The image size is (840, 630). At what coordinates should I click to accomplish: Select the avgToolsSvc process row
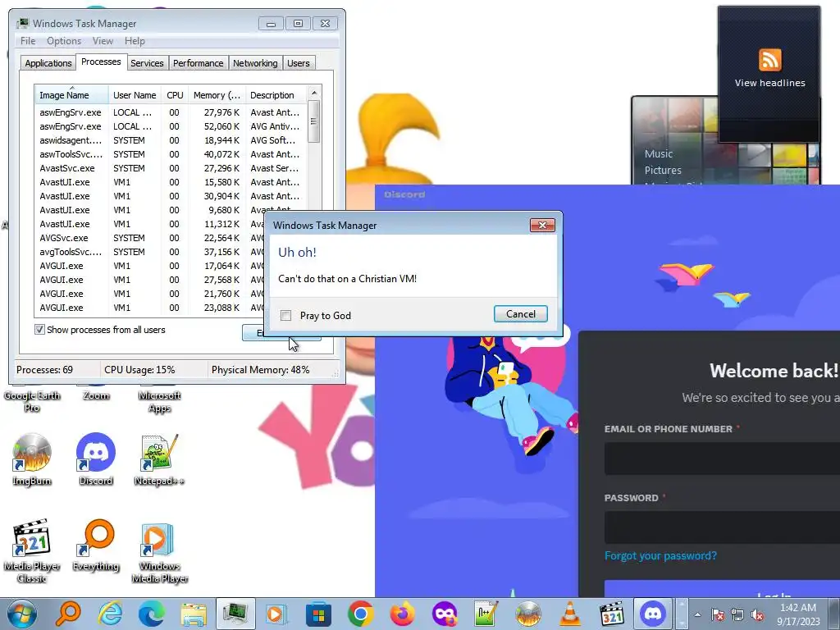click(x=149, y=252)
